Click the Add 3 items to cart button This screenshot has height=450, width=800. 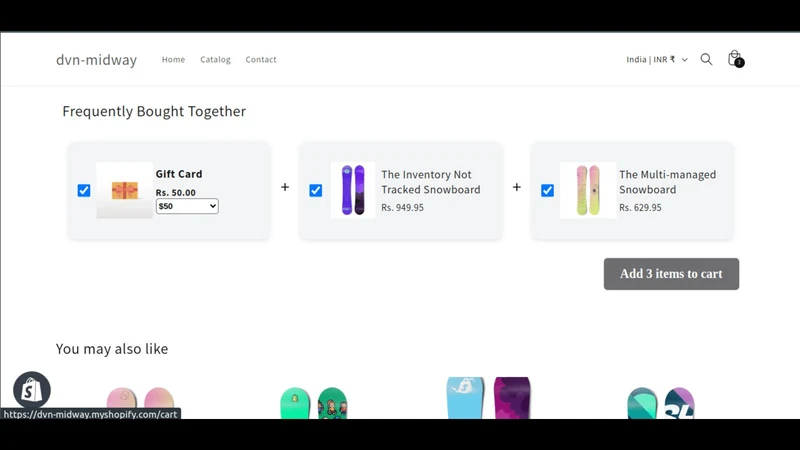tap(671, 274)
